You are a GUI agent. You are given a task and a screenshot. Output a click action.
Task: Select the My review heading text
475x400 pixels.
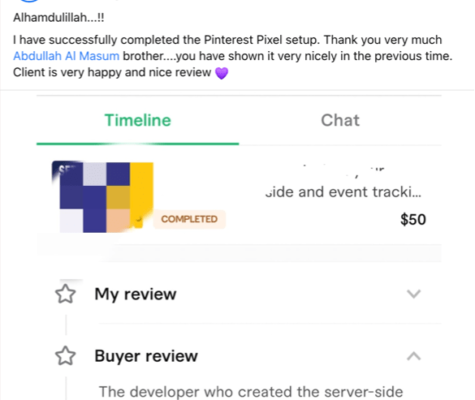tap(135, 294)
